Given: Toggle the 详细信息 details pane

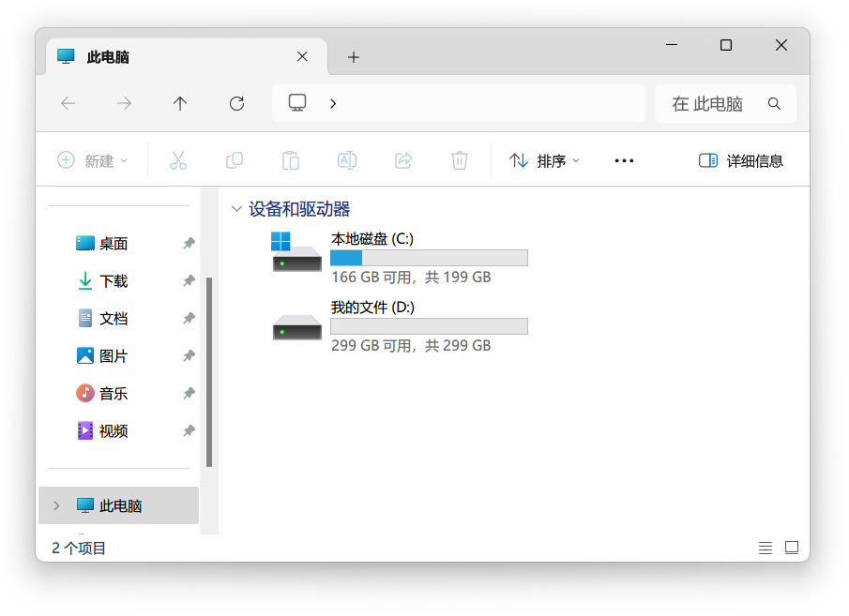Looking at the screenshot, I should [x=741, y=160].
